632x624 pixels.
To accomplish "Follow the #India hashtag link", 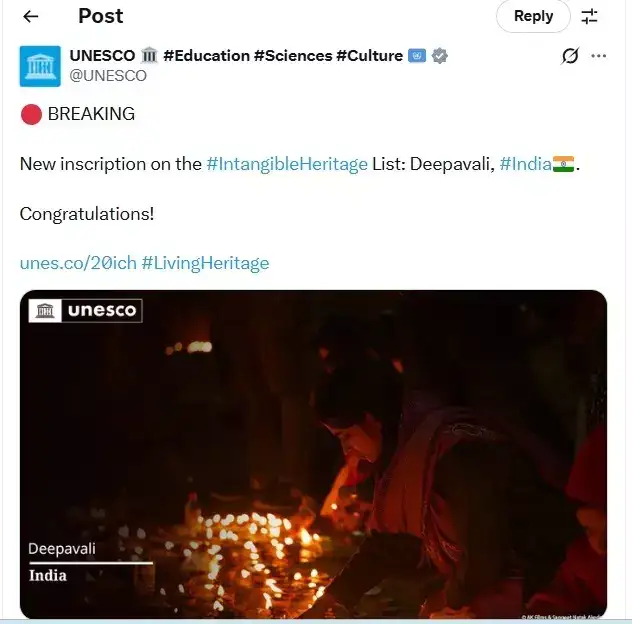I will [x=525, y=164].
